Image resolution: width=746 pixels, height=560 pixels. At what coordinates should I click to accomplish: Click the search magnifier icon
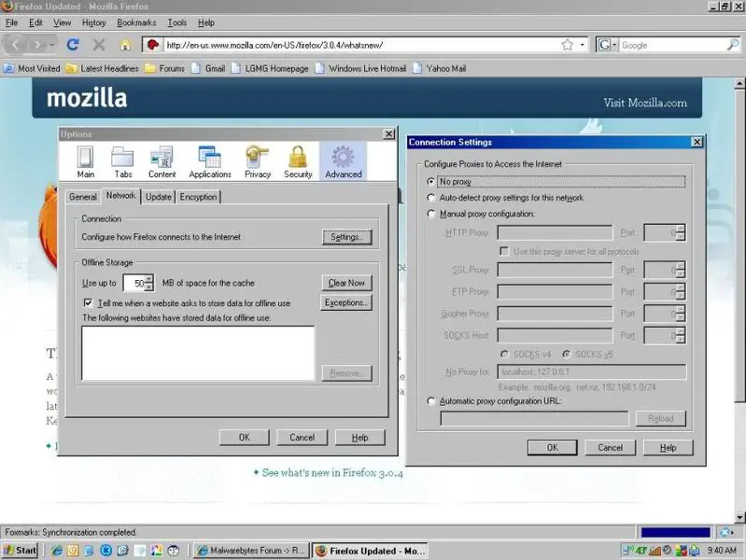coord(733,45)
